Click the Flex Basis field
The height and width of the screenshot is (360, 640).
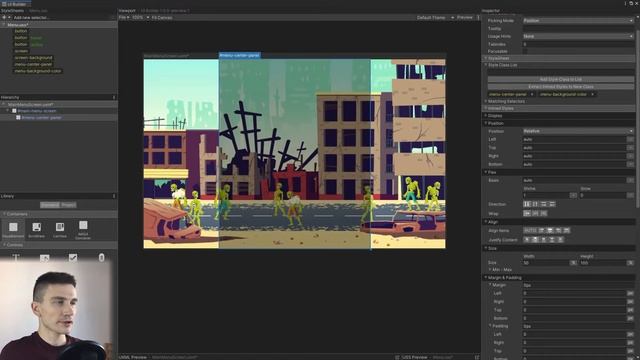(x=575, y=180)
